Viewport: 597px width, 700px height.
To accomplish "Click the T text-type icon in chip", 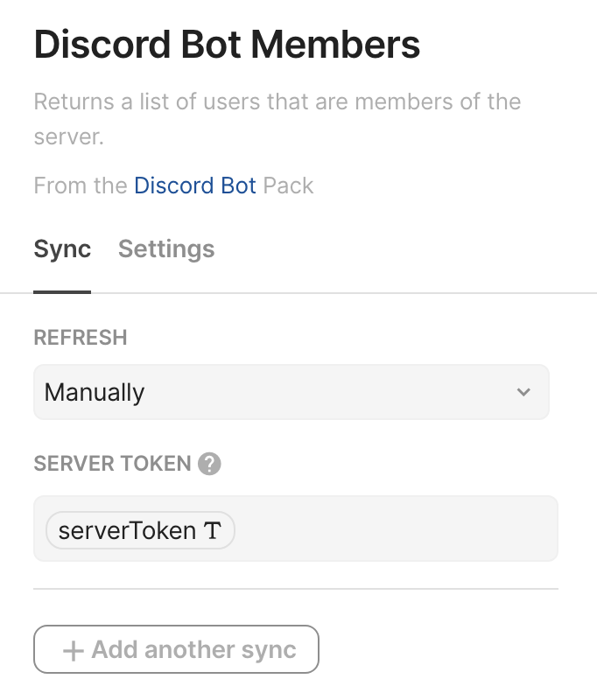I will point(213,530).
